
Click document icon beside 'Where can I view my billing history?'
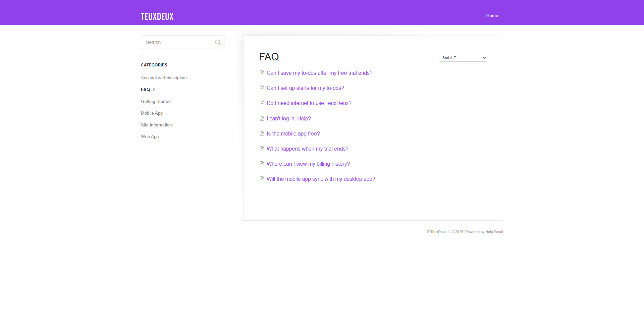pos(262,164)
